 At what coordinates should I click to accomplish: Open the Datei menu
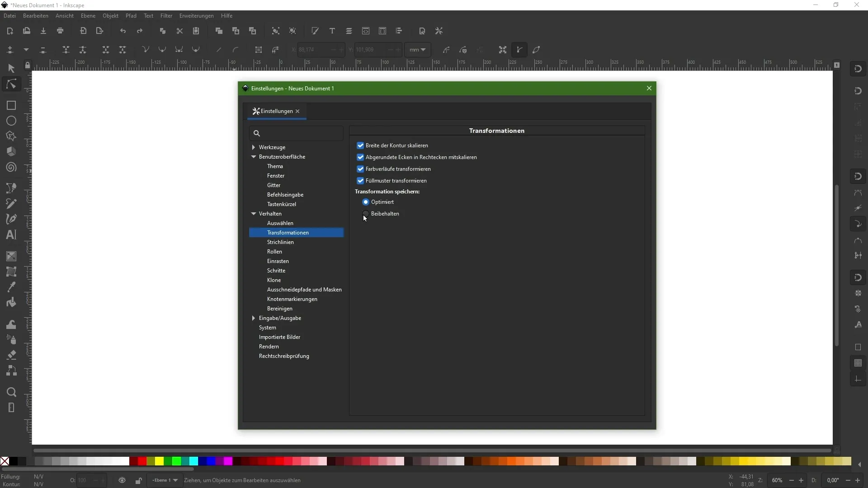coord(9,16)
